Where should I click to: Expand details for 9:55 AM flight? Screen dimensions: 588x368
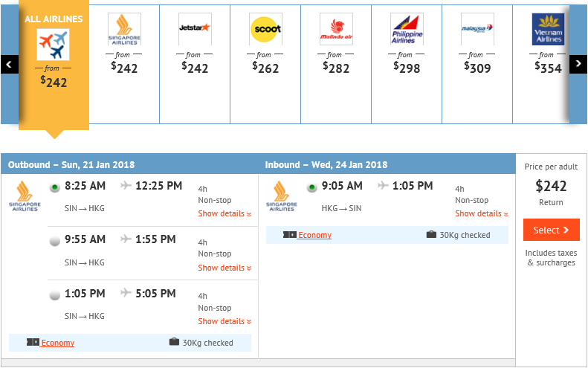coord(224,268)
